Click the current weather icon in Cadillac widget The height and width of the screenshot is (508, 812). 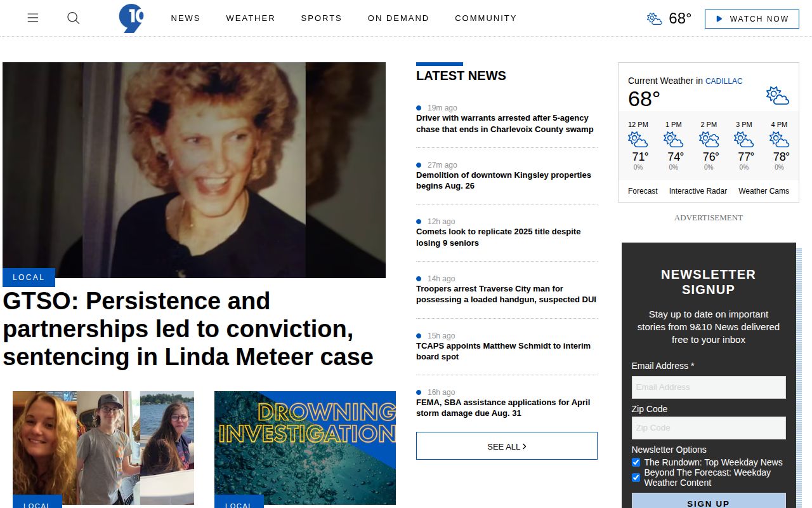777,96
